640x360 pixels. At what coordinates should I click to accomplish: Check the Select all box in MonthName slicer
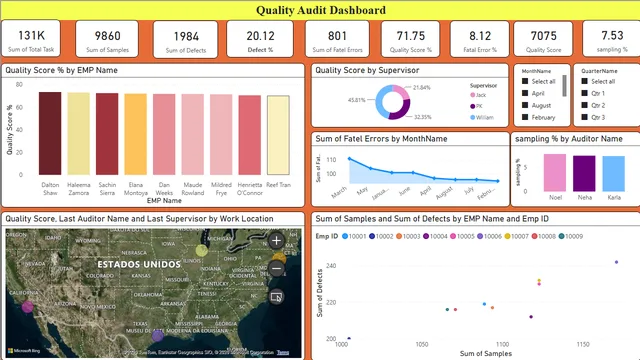click(525, 81)
